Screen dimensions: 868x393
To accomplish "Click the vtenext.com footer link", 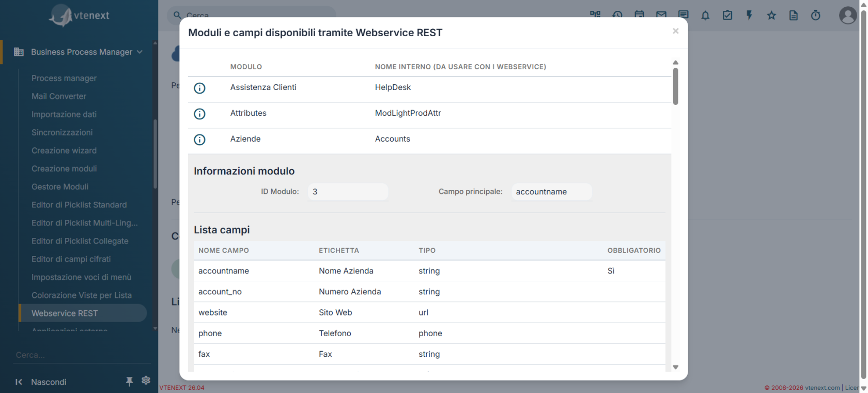I will pyautogui.click(x=822, y=388).
